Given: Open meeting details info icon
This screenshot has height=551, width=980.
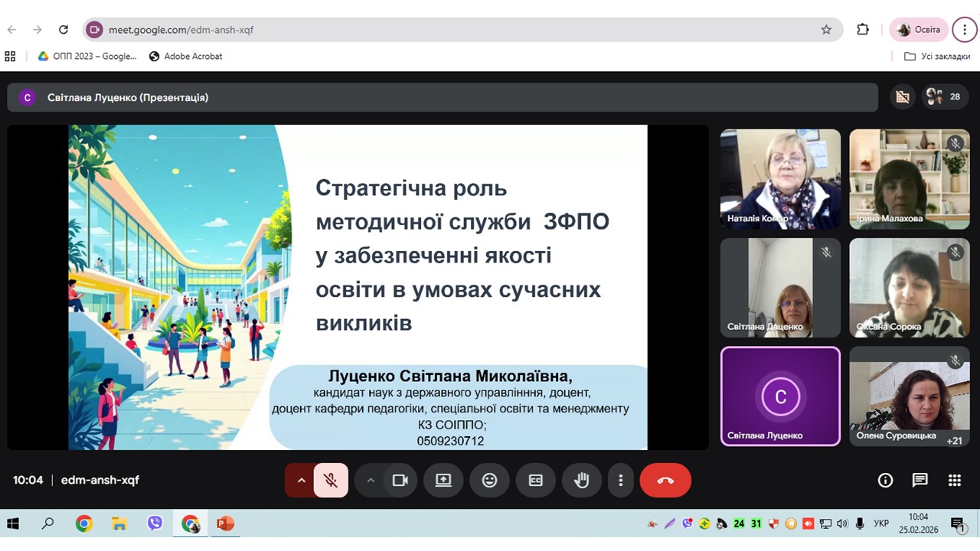Looking at the screenshot, I should click(885, 481).
